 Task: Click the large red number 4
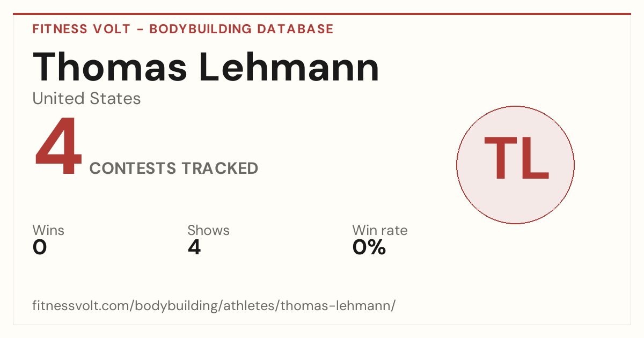[x=58, y=148]
